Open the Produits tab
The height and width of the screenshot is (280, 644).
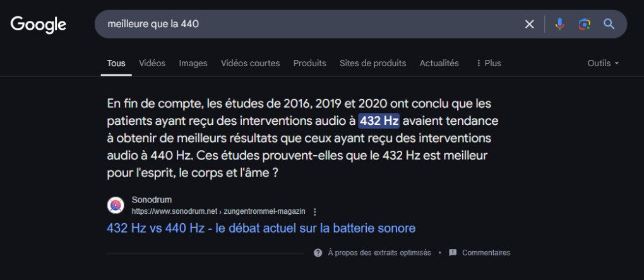tap(309, 63)
